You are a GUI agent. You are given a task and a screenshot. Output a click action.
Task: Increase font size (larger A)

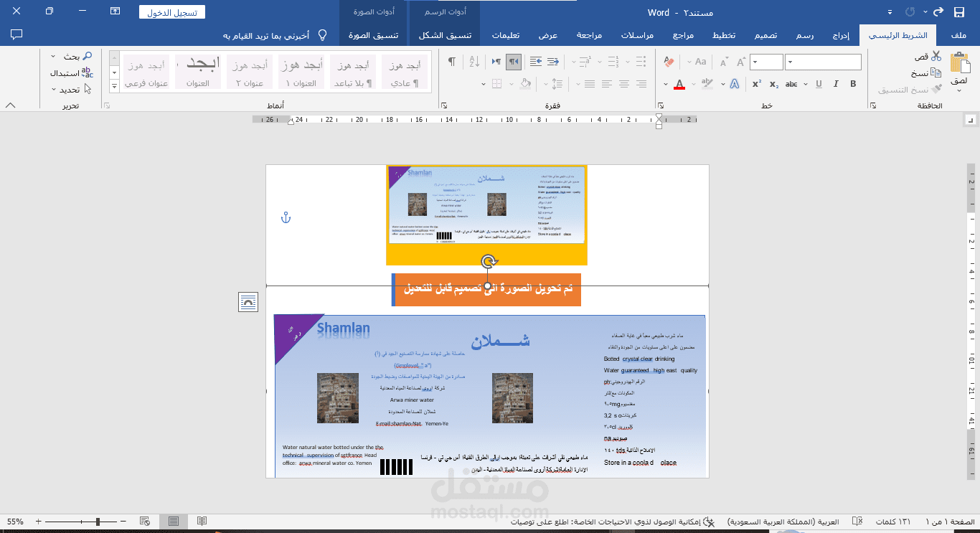click(x=740, y=62)
